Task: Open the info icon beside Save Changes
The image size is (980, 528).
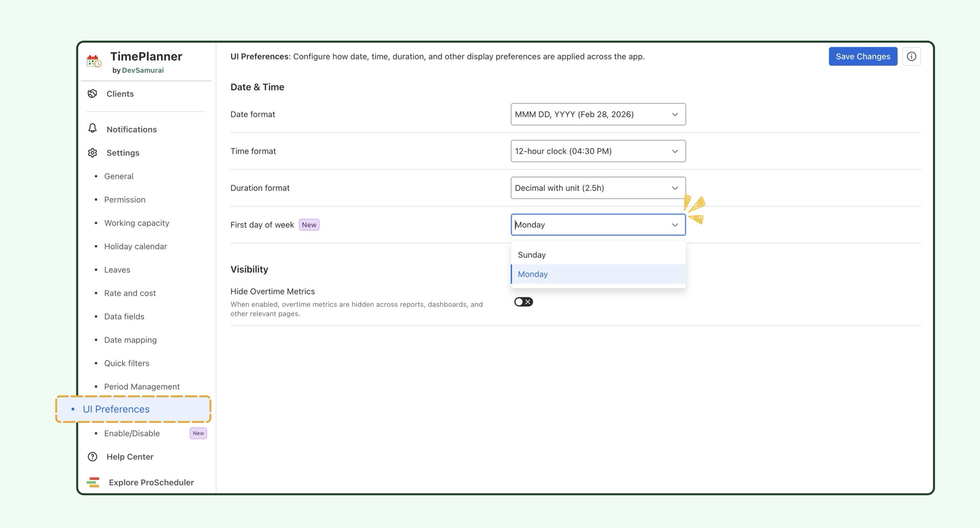Action: 911,56
